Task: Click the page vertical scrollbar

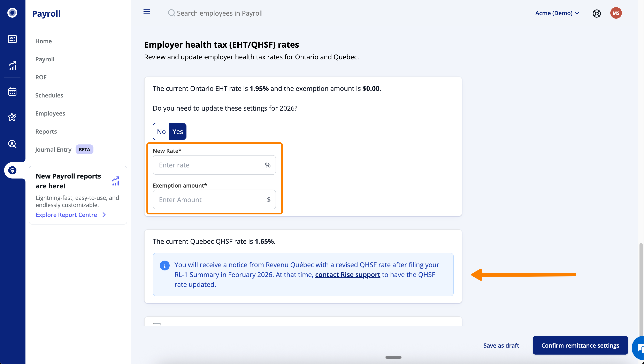Action: point(641,287)
